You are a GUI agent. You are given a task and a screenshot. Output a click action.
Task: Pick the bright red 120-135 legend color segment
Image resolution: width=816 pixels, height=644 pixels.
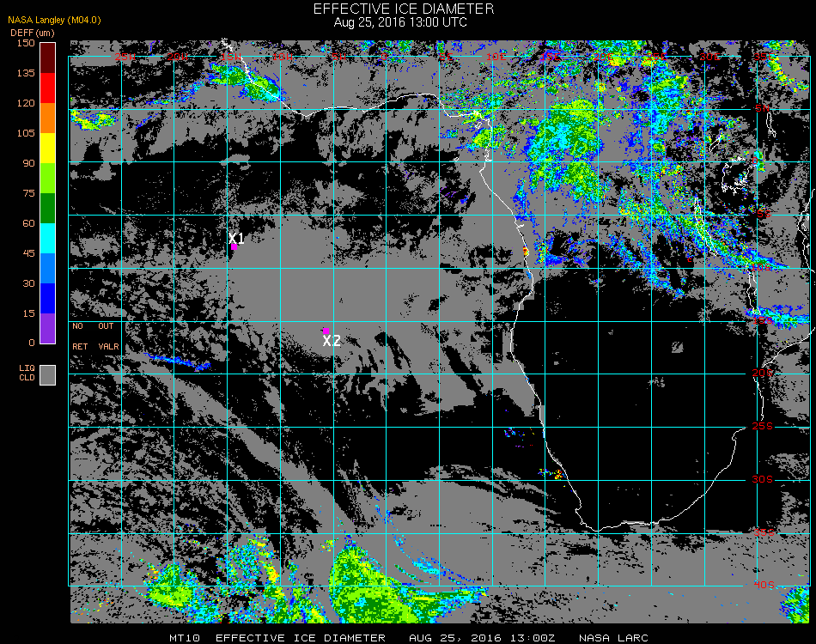[x=48, y=88]
